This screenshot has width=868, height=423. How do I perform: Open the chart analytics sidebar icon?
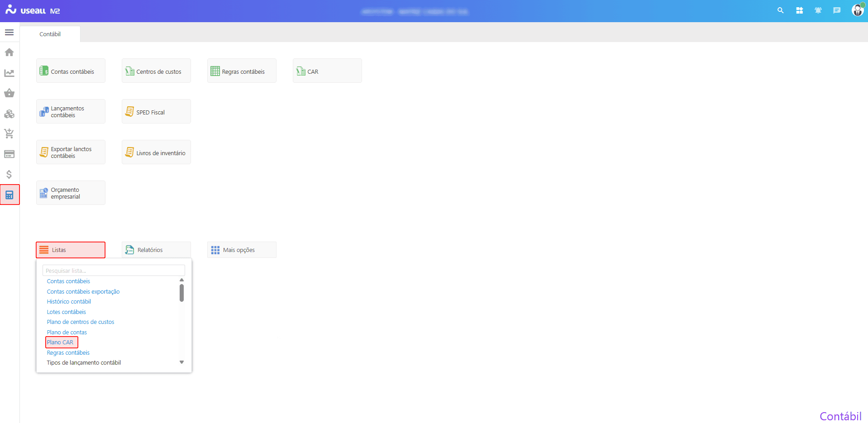(9, 73)
